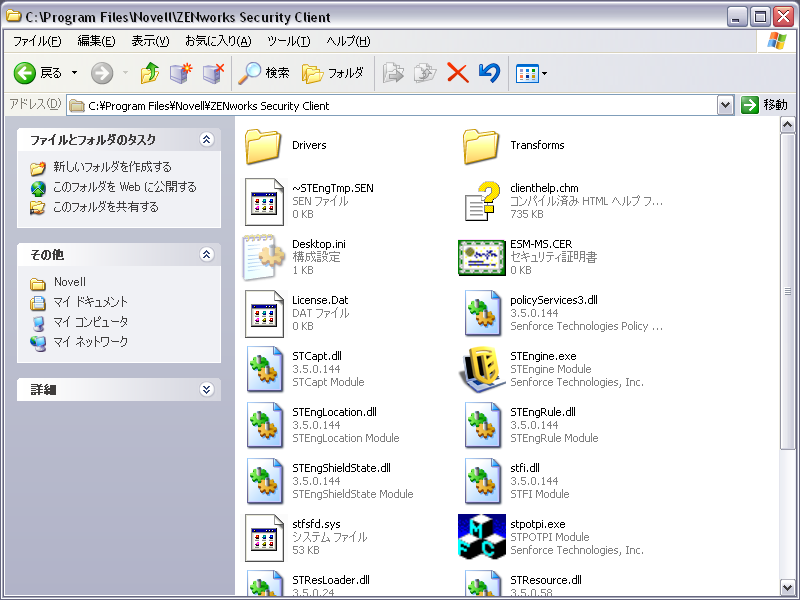Select the Drivers folder icon
800x600 pixels.
(x=263, y=146)
